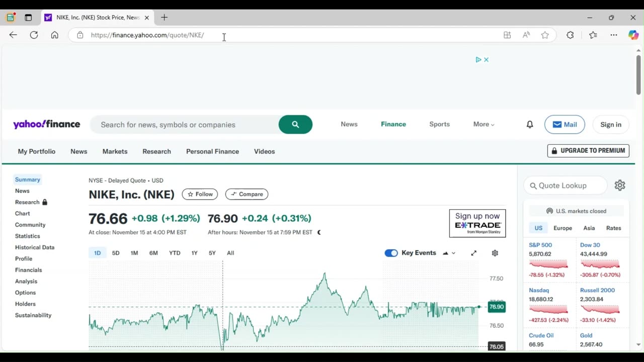This screenshot has height=362, width=644.
Task: Select the All chart range
Action: [230, 253]
